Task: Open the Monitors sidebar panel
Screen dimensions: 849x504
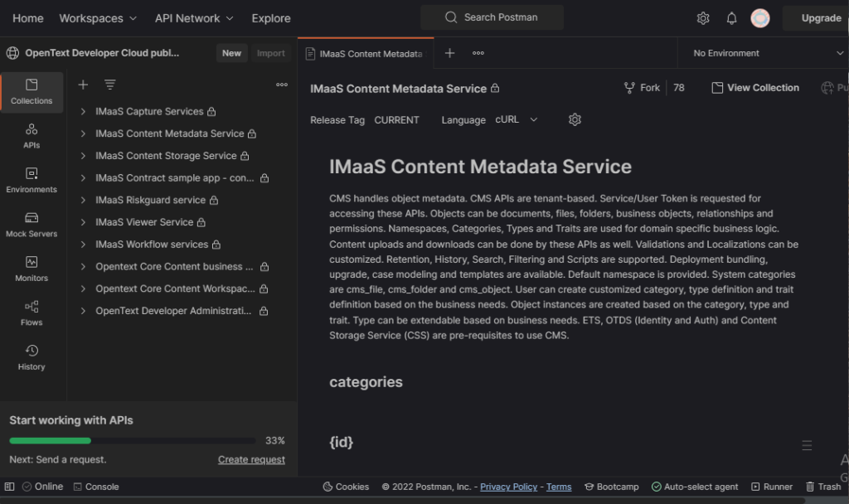Action: tap(32, 269)
